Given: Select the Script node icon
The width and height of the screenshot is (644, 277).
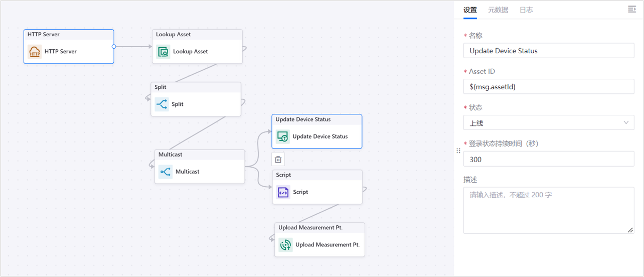Looking at the screenshot, I should pos(283,192).
